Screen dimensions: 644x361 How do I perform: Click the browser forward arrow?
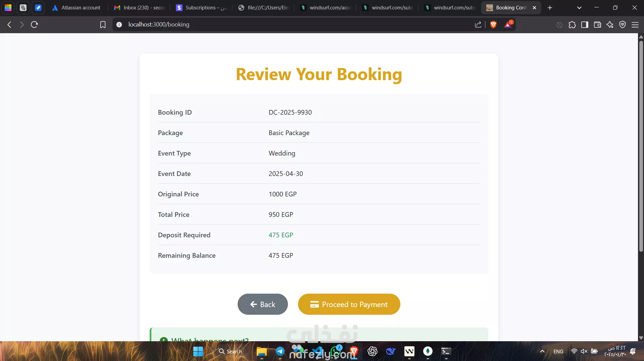coord(22,24)
